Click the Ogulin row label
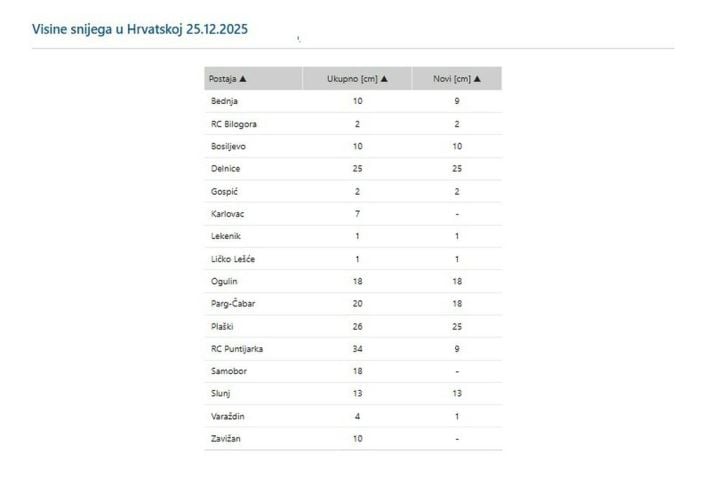 (224, 281)
